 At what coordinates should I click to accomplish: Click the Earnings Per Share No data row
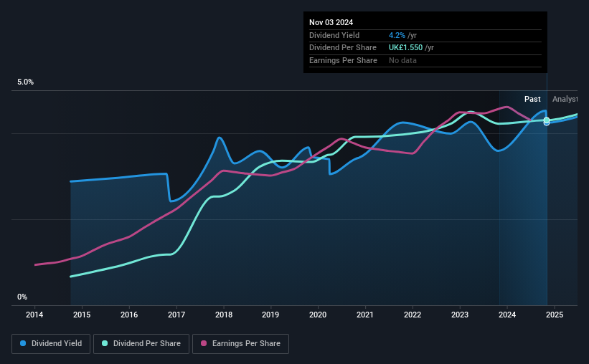click(425, 60)
